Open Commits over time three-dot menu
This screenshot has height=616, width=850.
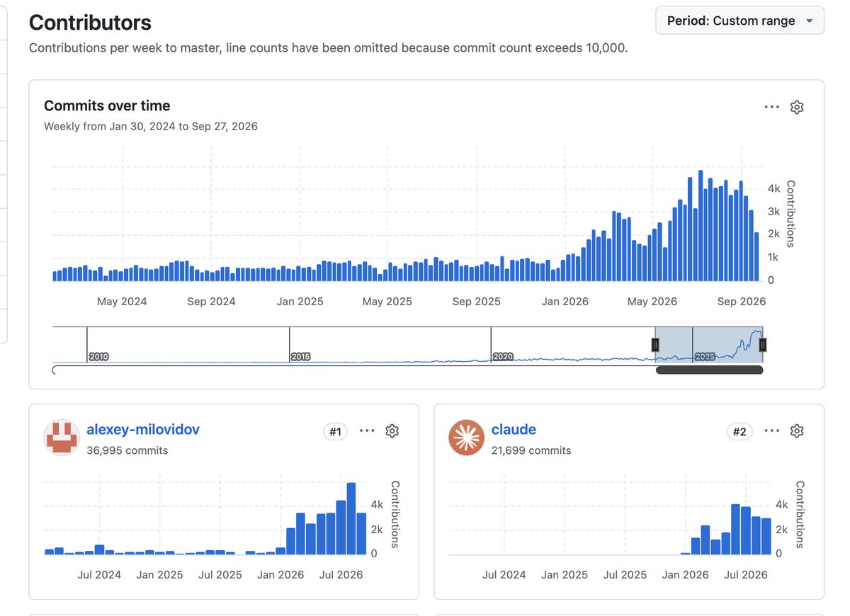(x=771, y=107)
